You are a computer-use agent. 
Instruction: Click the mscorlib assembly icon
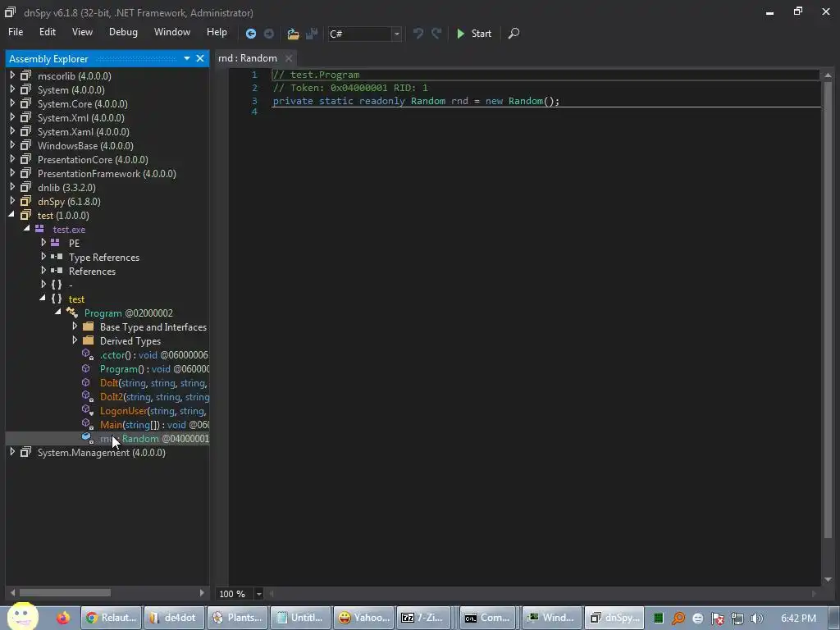coord(25,75)
